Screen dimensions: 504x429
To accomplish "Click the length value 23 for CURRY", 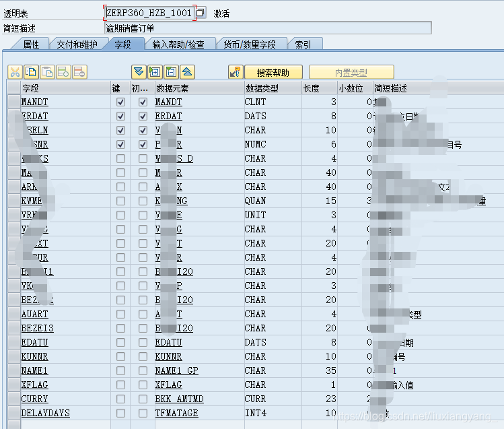I will point(331,399).
